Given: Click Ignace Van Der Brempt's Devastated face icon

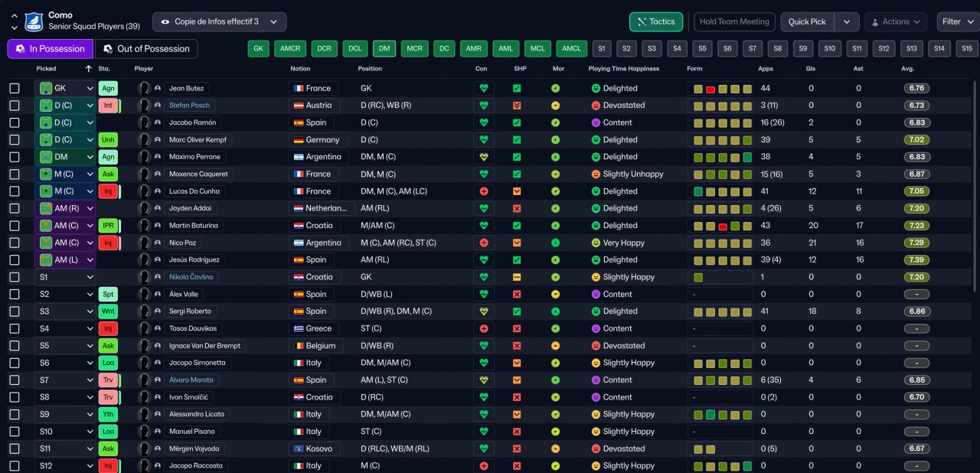Looking at the screenshot, I should (x=596, y=346).
